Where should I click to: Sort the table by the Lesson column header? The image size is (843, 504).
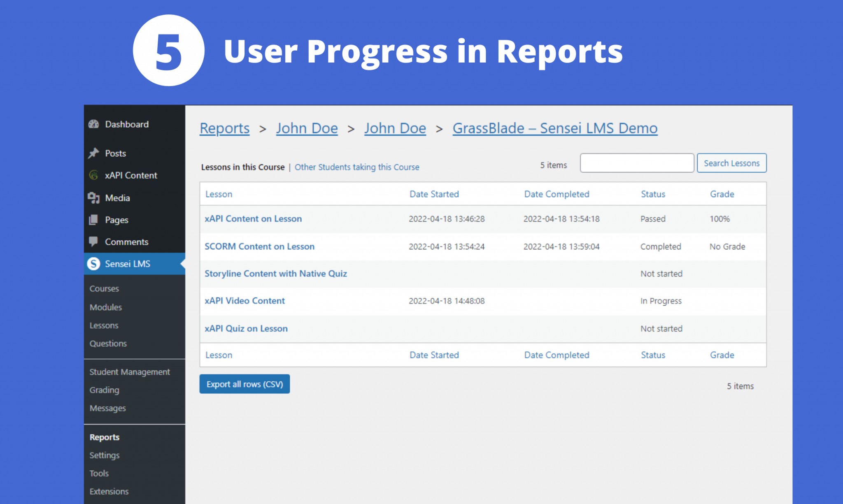219,194
